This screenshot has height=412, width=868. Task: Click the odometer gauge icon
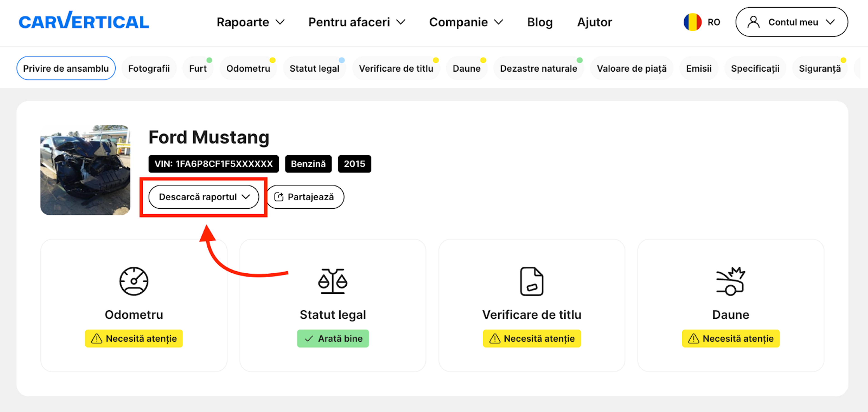(134, 281)
